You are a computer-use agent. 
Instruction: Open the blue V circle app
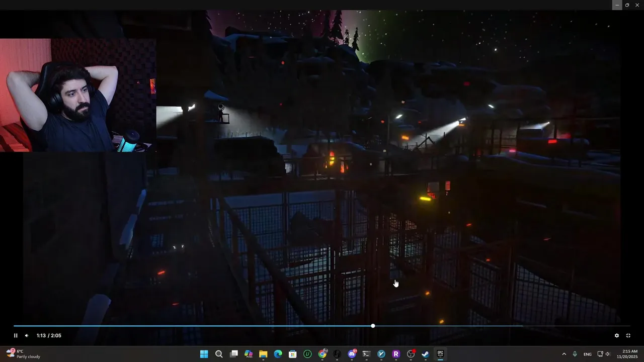tap(381, 354)
